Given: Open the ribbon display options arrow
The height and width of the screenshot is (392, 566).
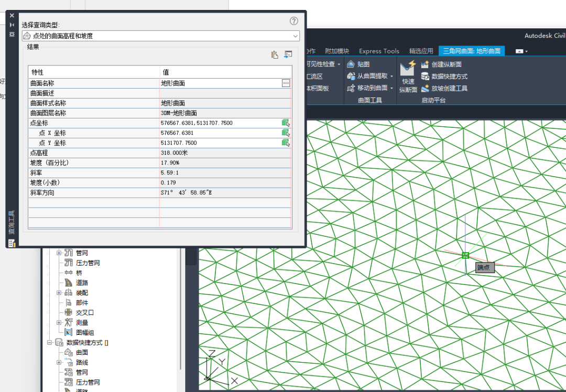Looking at the screenshot, I should (x=526, y=51).
